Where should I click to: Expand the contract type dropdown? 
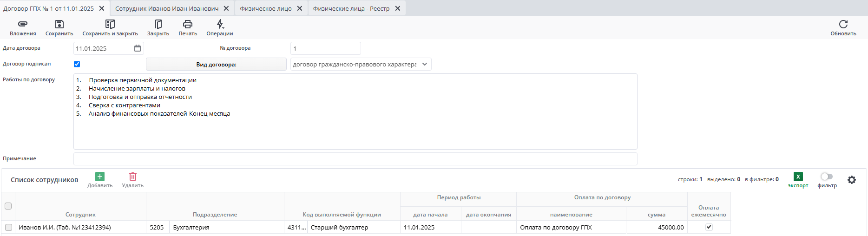coord(425,64)
